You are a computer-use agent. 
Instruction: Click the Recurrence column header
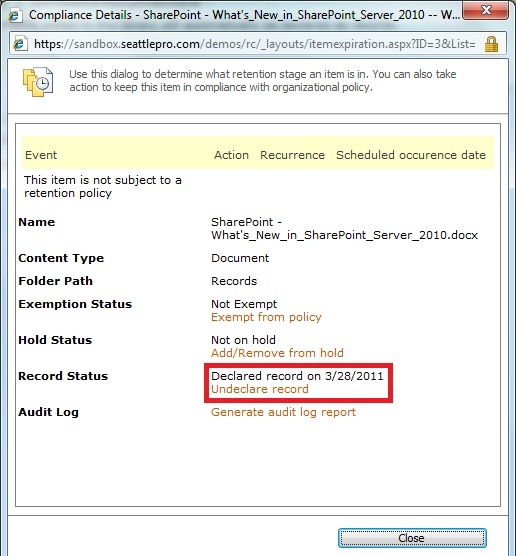[x=293, y=155]
